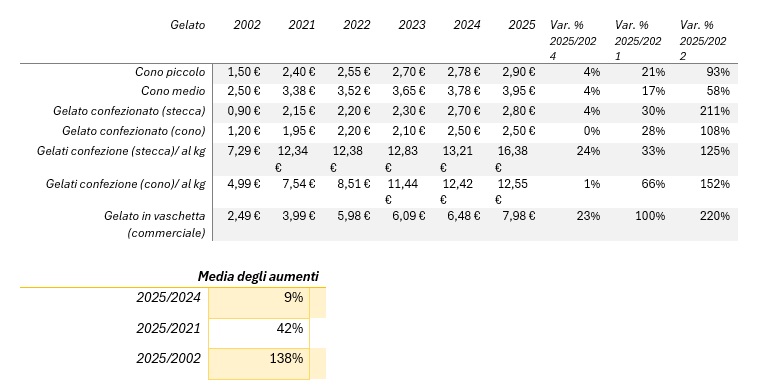Image resolution: width=770 pixels, height=389 pixels.
Task: Click the Gelato header cell
Action: tap(188, 25)
